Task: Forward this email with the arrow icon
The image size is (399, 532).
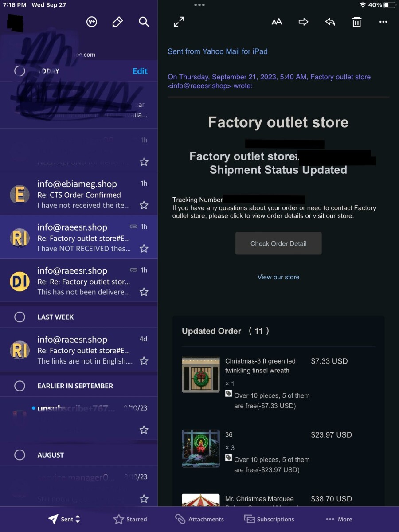Action: click(x=303, y=22)
